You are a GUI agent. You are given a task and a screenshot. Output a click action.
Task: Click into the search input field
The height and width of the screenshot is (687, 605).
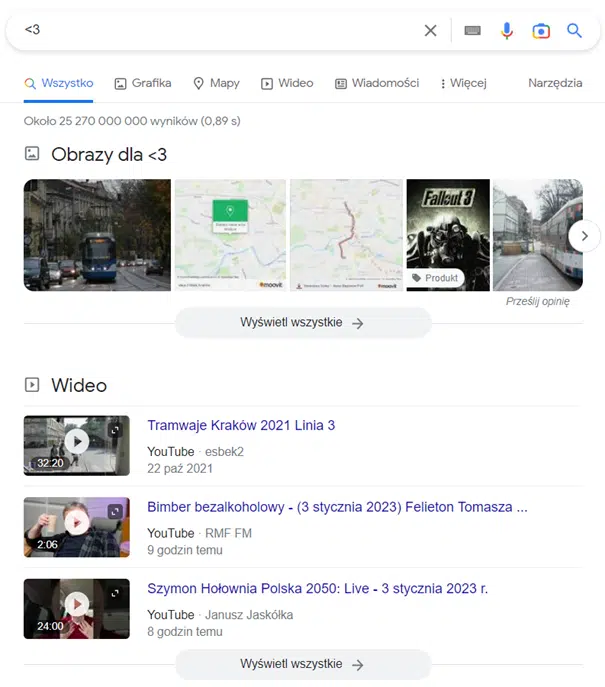click(220, 31)
